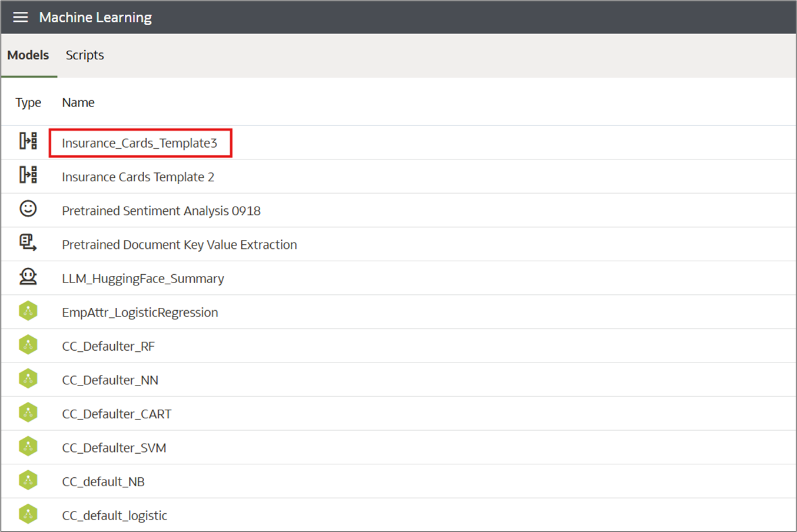The height and width of the screenshot is (532, 797).
Task: Sort by the Name column header
Action: click(x=78, y=102)
